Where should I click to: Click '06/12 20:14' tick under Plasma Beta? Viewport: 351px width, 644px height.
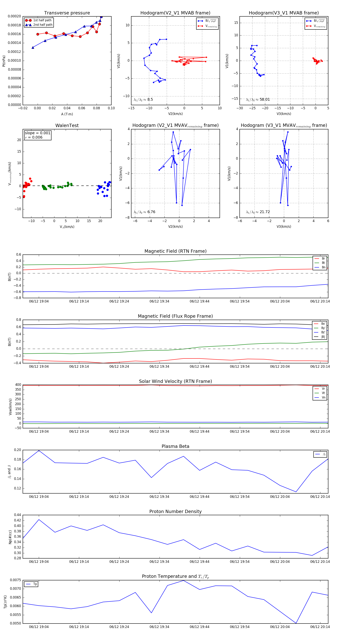click(320, 496)
